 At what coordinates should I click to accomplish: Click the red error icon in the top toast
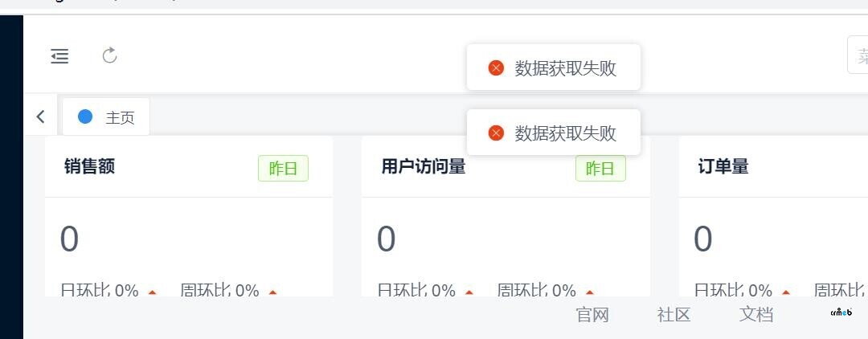(496, 68)
